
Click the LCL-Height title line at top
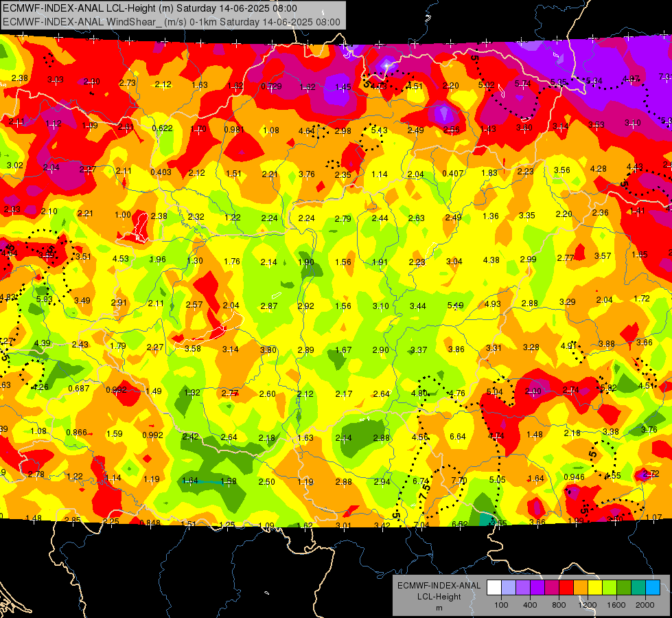(x=150, y=8)
